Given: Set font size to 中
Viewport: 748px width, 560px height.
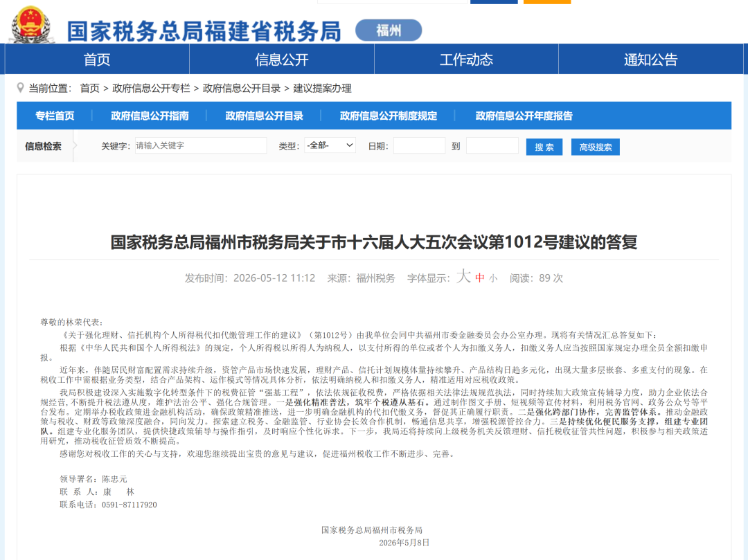Looking at the screenshot, I should click(x=479, y=278).
